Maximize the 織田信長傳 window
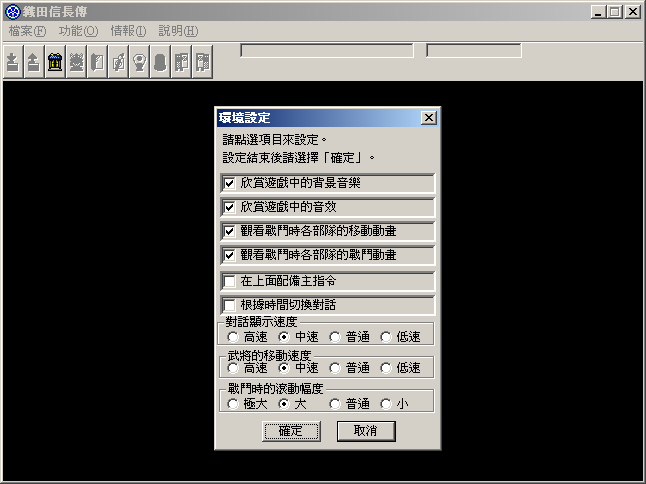Viewport: 646px width, 484px height. (615, 12)
